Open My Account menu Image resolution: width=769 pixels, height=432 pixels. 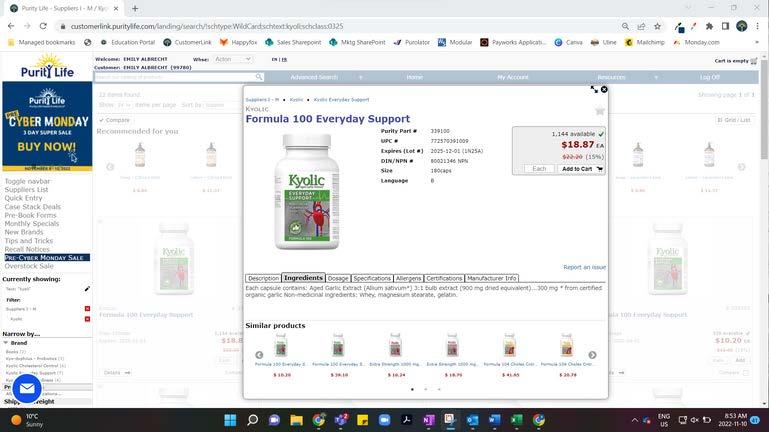pos(513,77)
